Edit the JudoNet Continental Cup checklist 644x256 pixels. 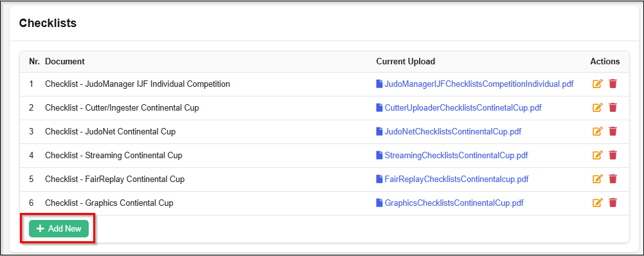(x=597, y=131)
